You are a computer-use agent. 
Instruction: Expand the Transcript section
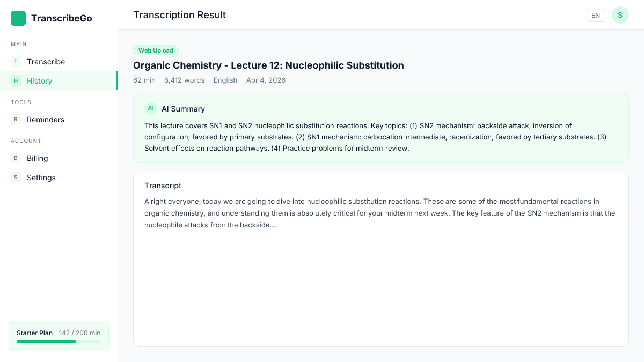[x=163, y=186]
